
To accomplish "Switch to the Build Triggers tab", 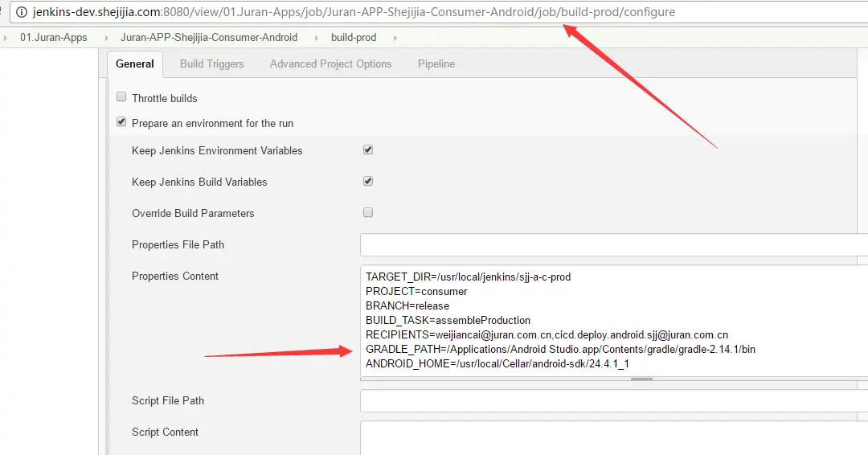I will coord(212,64).
